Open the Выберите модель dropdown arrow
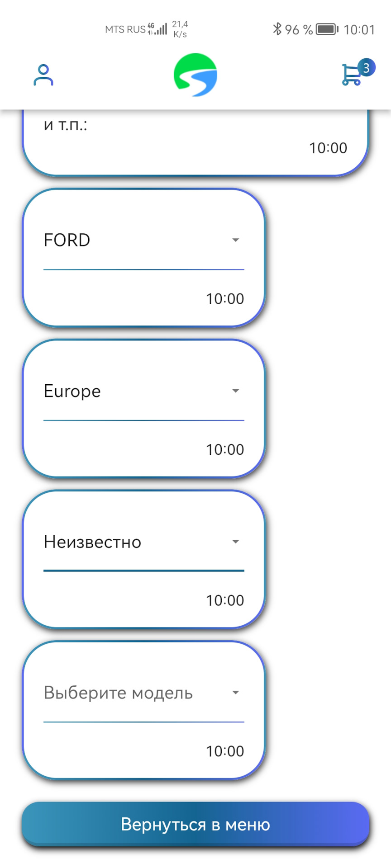Screen dimensions: 391x868 point(235,693)
